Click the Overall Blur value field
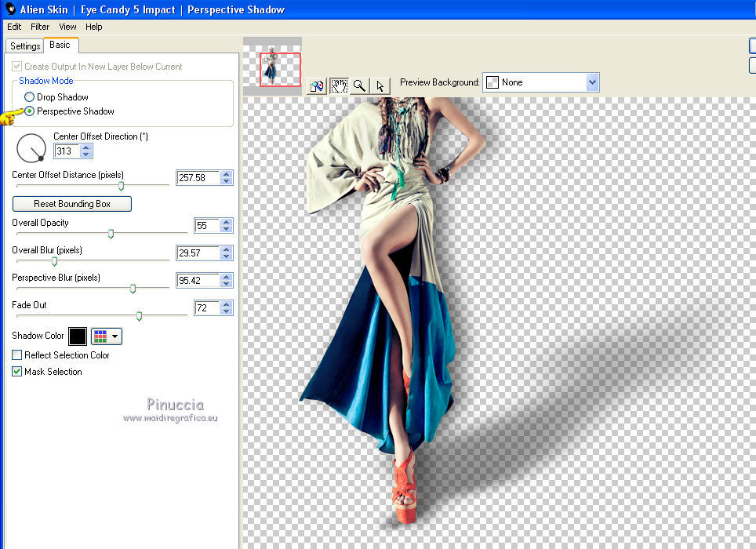The height and width of the screenshot is (549, 756). [x=198, y=253]
